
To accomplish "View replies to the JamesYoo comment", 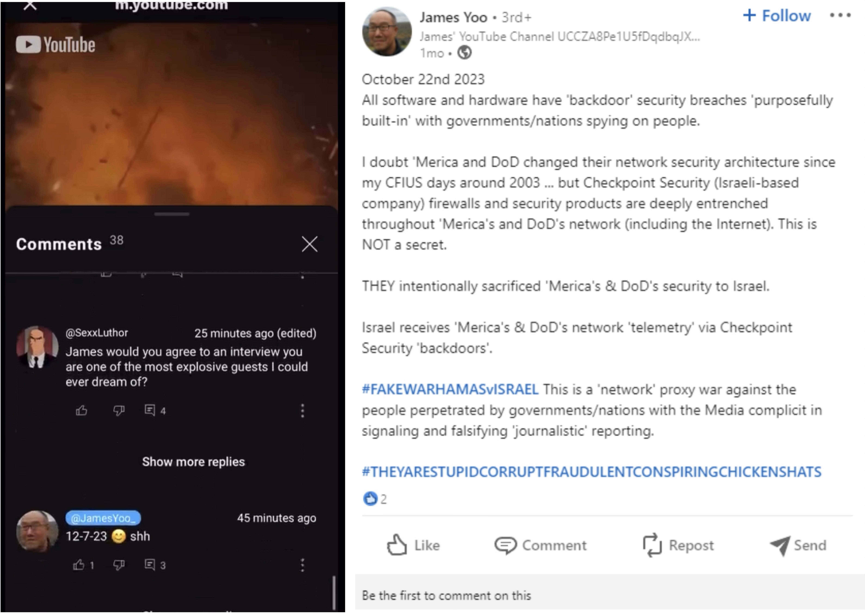I will click(150, 565).
